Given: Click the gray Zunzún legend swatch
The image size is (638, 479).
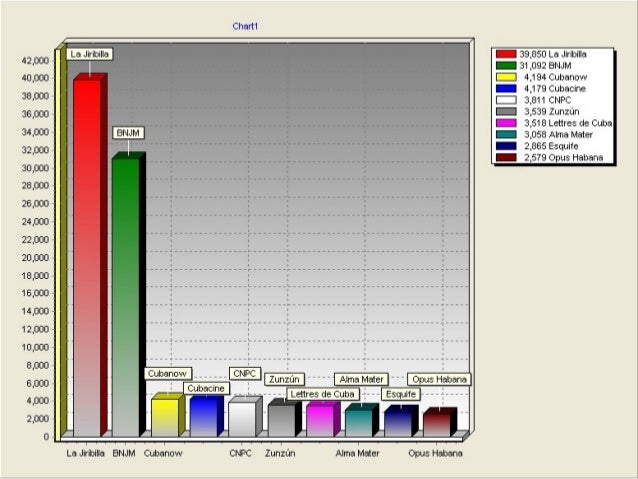Looking at the screenshot, I should click(x=506, y=112).
